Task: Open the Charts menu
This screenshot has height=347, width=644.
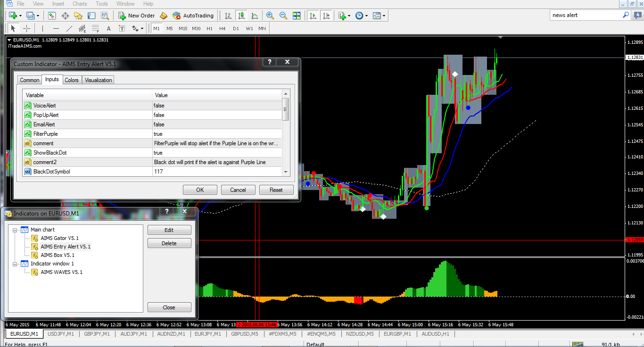Action: point(80,4)
